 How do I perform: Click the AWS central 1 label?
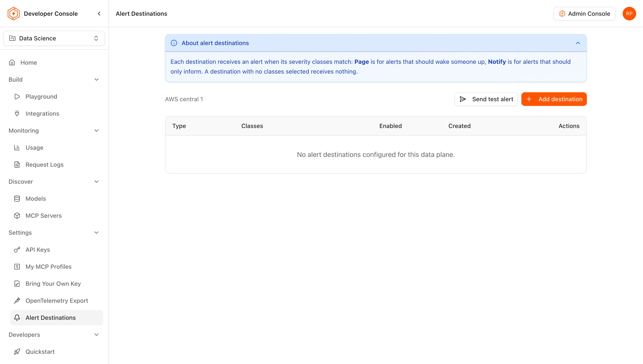184,99
